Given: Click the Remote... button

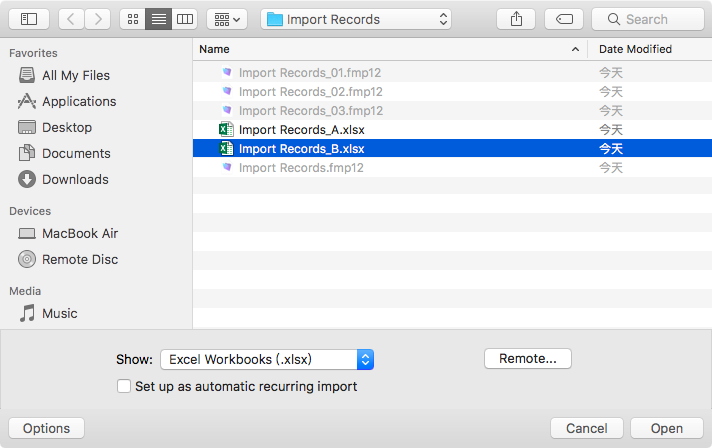Looking at the screenshot, I should [528, 359].
